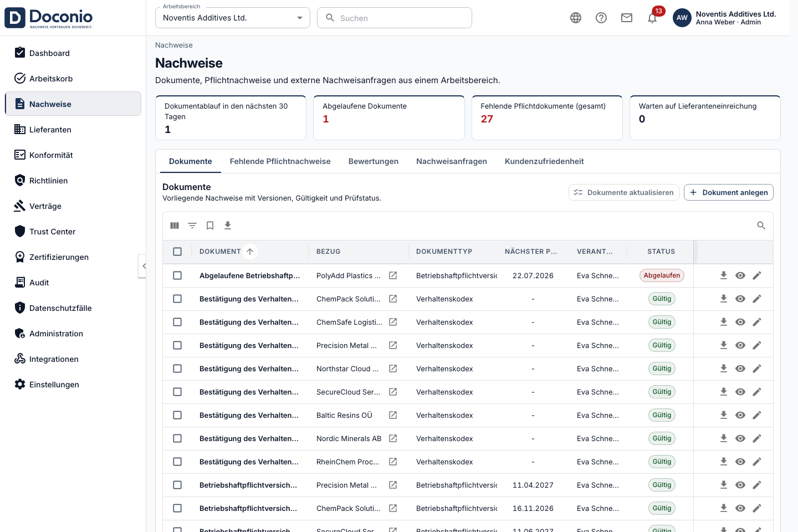The image size is (798, 532).
Task: Click the Doconio logo
Action: click(x=49, y=18)
